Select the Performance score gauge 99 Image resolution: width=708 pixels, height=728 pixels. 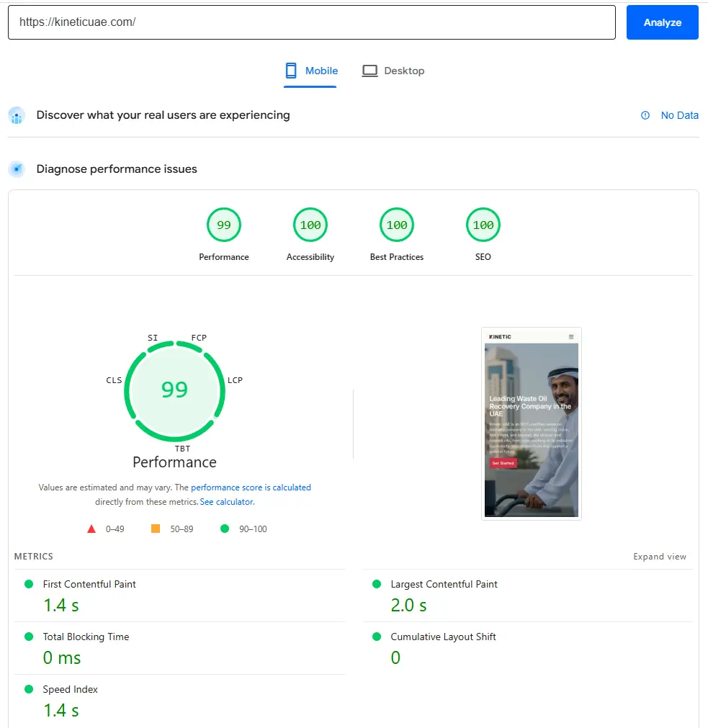point(224,225)
